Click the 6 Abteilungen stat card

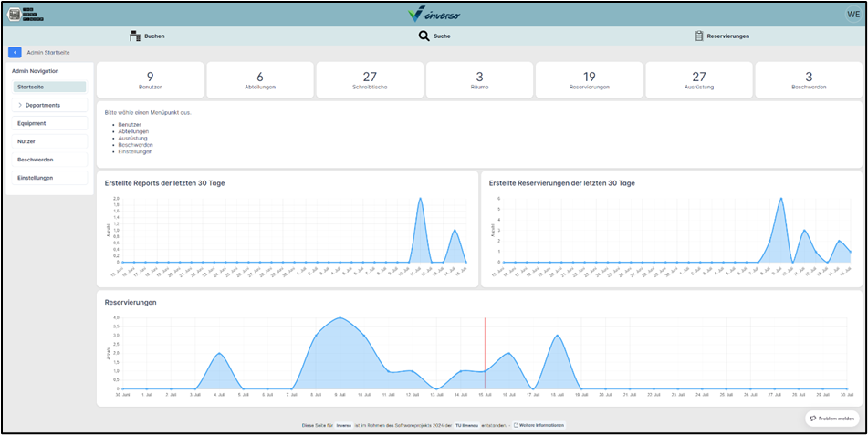[260, 79]
